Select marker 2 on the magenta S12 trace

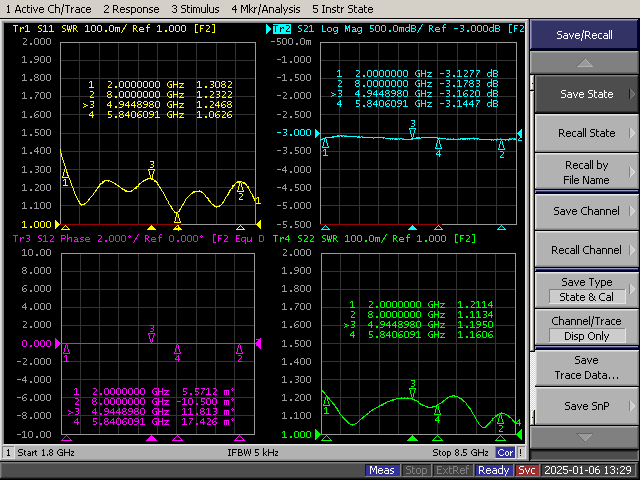239,350
